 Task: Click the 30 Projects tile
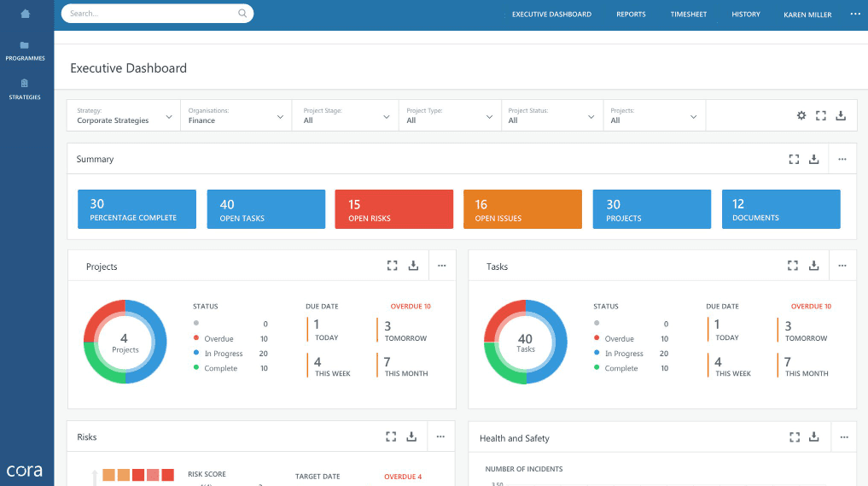coord(651,209)
